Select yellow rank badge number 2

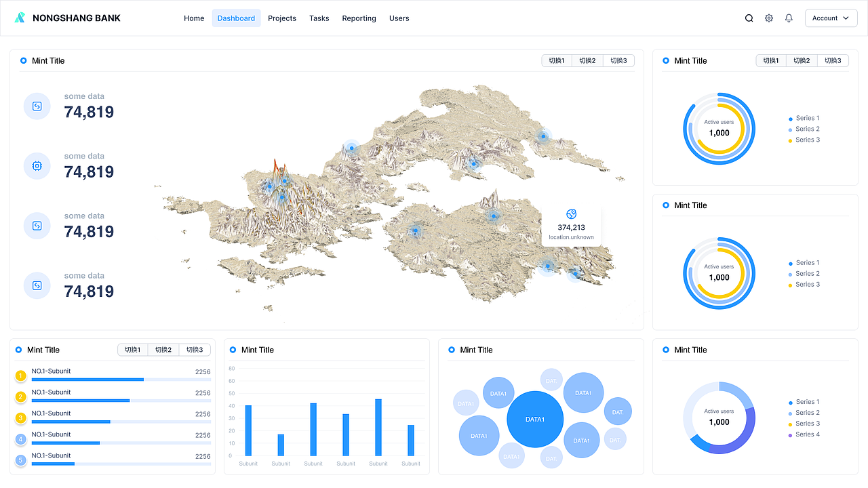[20, 396]
